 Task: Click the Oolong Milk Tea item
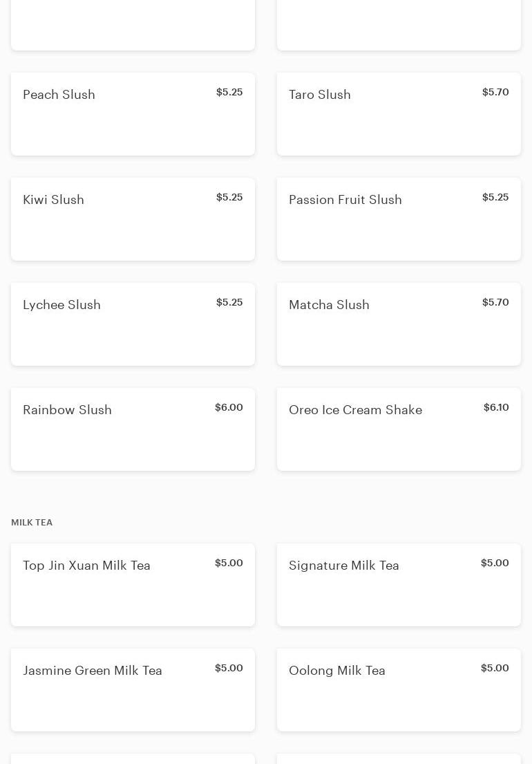pyautogui.click(x=399, y=690)
